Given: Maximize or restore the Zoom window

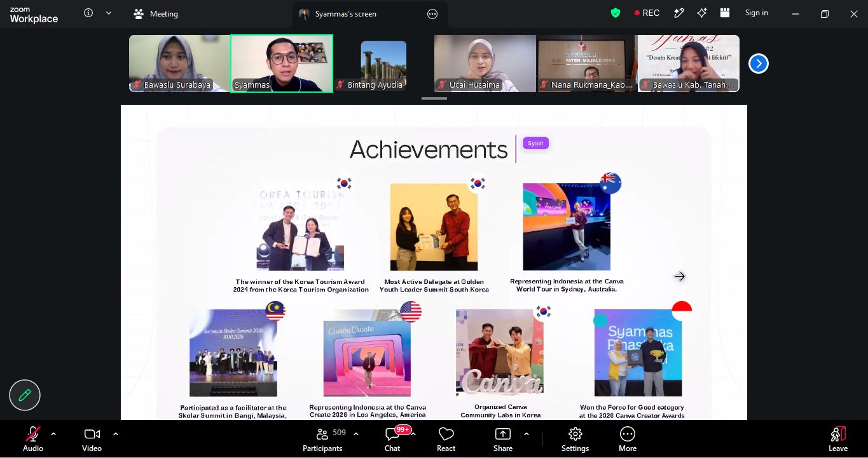Looking at the screenshot, I should click(825, 13).
